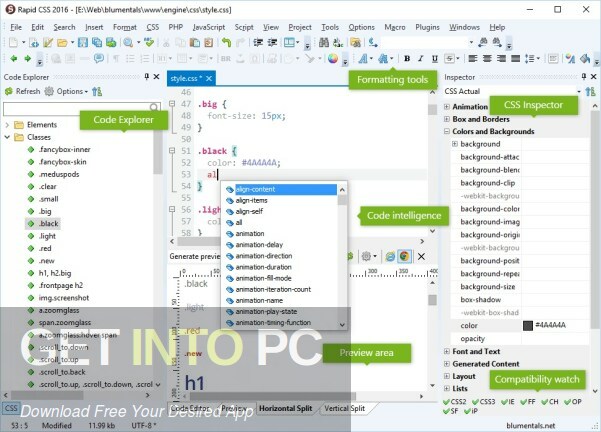601x432 pixels.
Task: Click the Replace text icon
Action: 338,43
